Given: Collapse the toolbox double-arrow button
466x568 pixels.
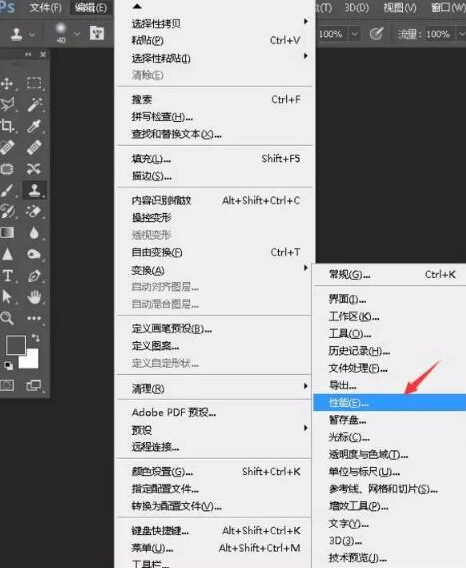Looking at the screenshot, I should click(28, 54).
